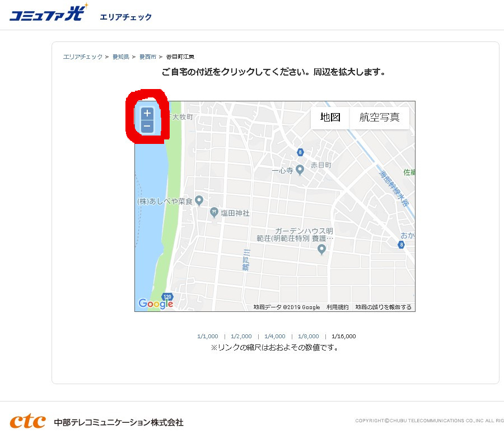Click the route 8 marker near 赤目町
Screen dimensions: 504x434
click(300, 152)
